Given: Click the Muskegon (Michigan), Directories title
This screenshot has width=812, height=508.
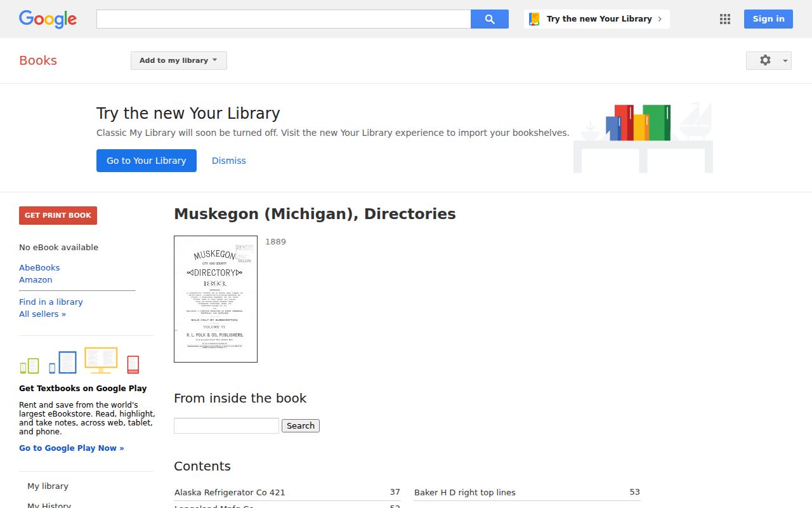Looking at the screenshot, I should point(315,214).
